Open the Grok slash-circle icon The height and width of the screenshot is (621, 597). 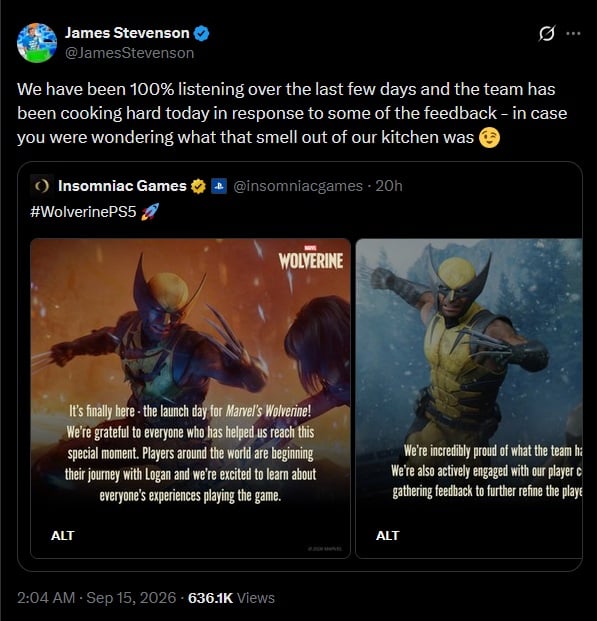[x=547, y=34]
